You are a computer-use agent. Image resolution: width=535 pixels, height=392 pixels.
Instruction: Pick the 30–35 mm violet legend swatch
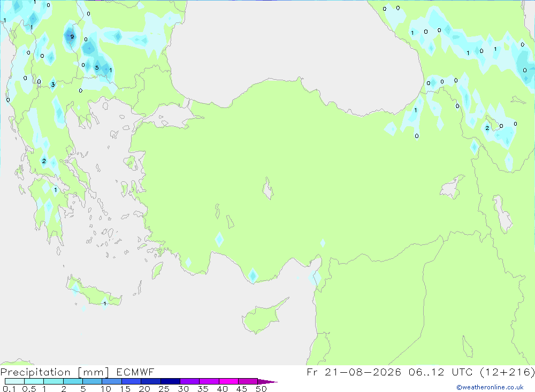pos(189,381)
